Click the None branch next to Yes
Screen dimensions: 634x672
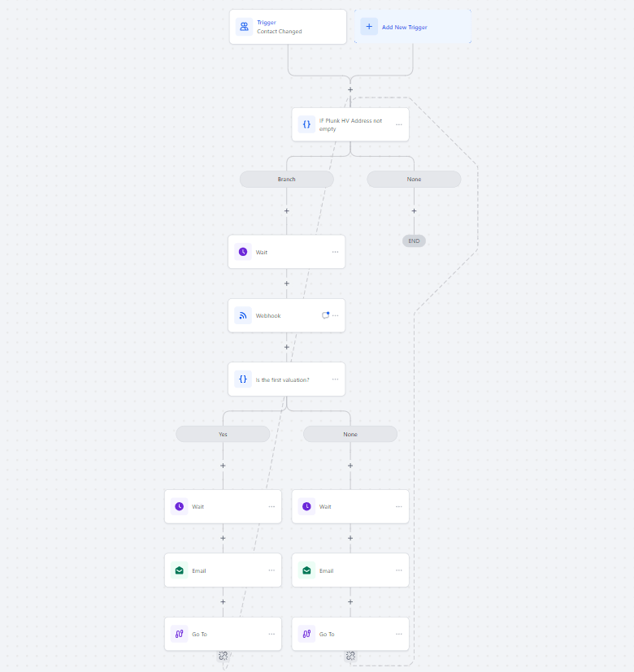350,434
